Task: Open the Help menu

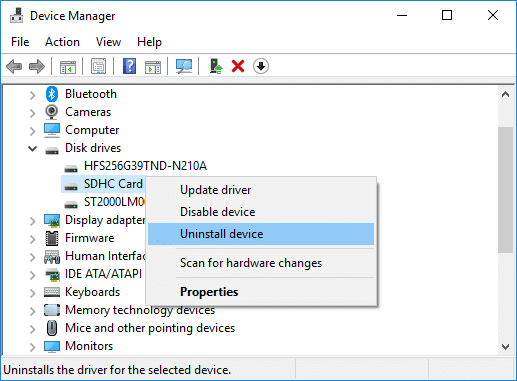Action: tap(149, 42)
